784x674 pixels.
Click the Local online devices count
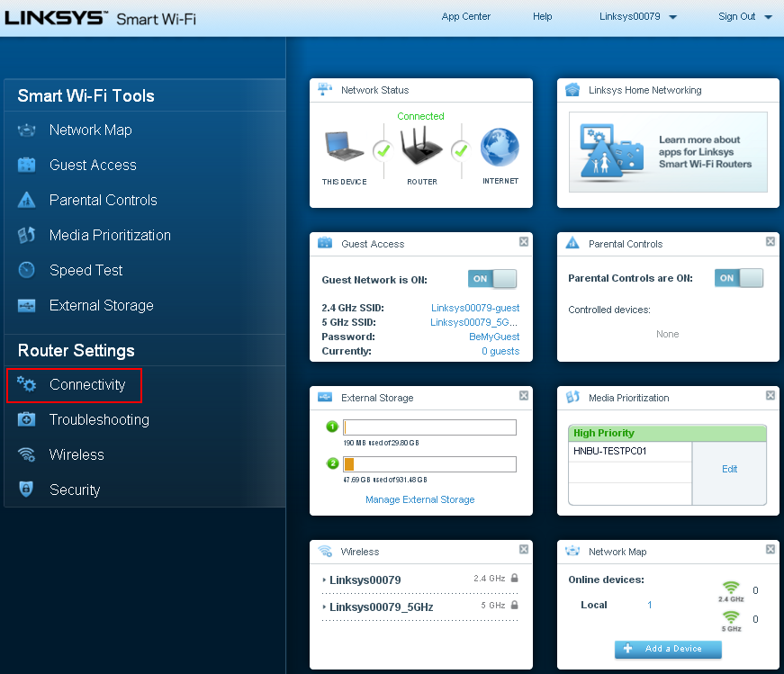pos(650,605)
